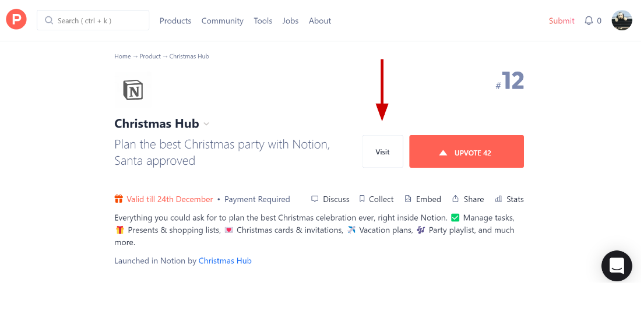The height and width of the screenshot is (318, 644).
Task: Open the Tools menu
Action: point(263,20)
